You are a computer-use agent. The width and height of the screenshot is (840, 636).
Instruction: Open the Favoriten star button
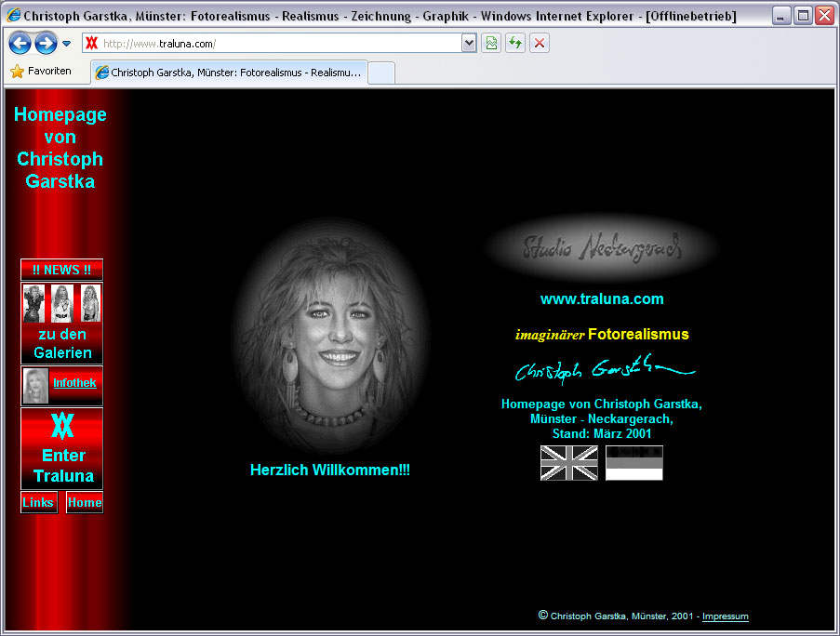tap(40, 71)
